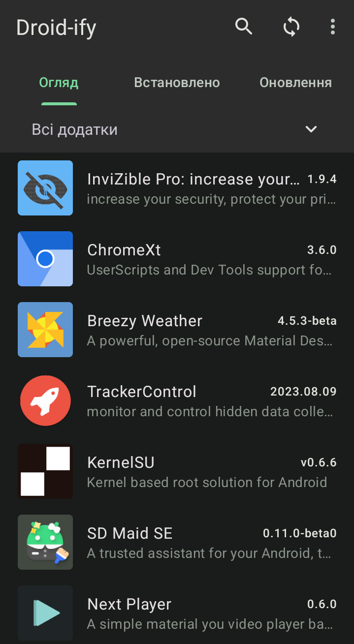Screen dimensions: 354x644
Task: Tap the TrackerControl rocket icon
Action: coord(45,400)
